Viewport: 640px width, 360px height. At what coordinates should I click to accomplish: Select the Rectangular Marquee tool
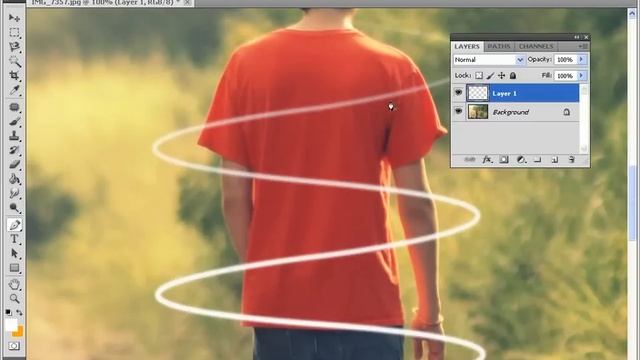pyautogui.click(x=14, y=32)
